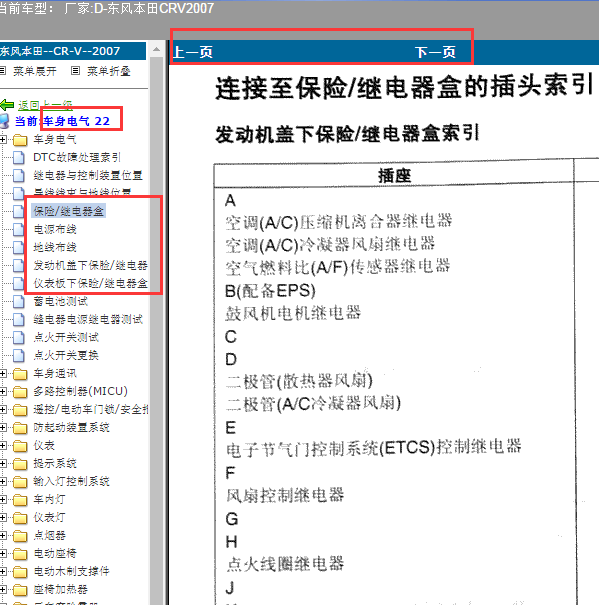This screenshot has height=605, width=599.
Task: Click the 车身通讯 folder icon
Action: tap(20, 374)
